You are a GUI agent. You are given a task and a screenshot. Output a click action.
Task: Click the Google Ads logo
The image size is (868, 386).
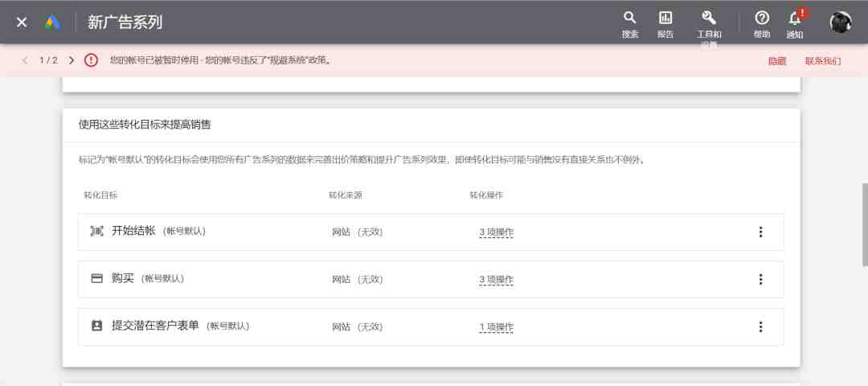[x=52, y=23]
